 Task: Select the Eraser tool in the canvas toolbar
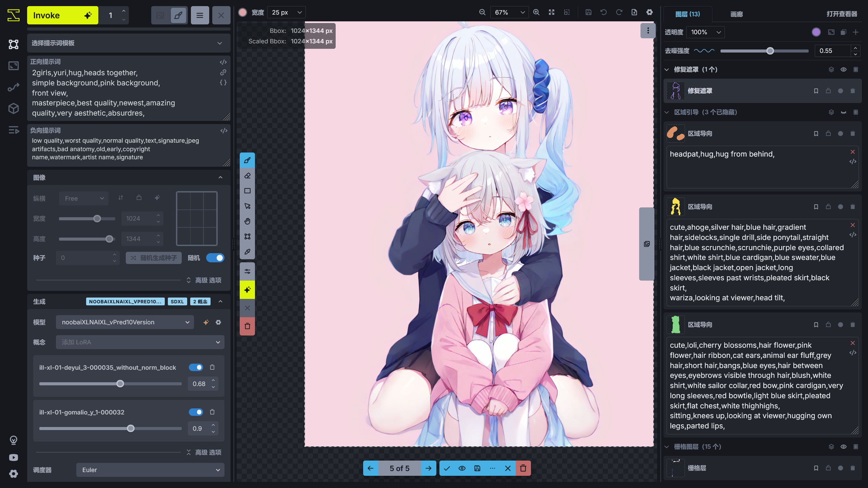[x=247, y=175]
